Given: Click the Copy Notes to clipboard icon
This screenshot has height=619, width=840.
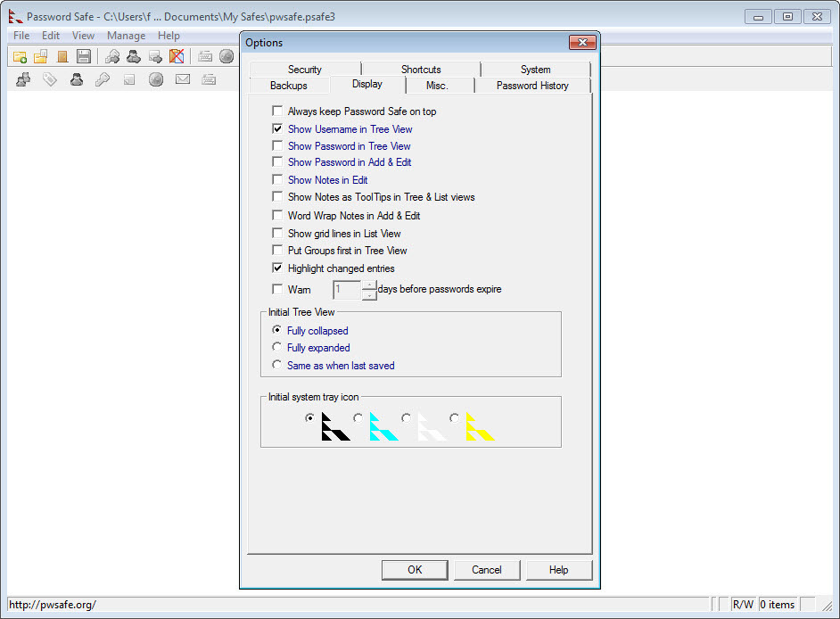Looking at the screenshot, I should 155,56.
